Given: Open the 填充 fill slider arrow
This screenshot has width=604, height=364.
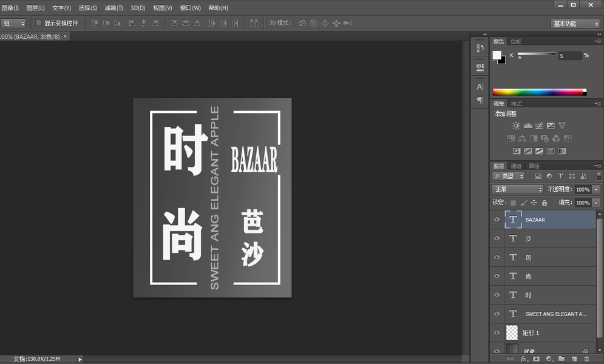Looking at the screenshot, I should [597, 203].
